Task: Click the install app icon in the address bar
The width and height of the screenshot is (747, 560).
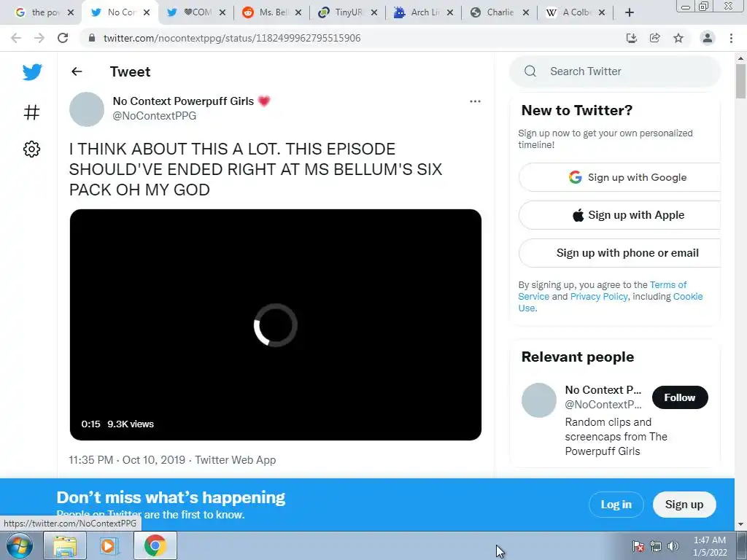Action: 632,38
